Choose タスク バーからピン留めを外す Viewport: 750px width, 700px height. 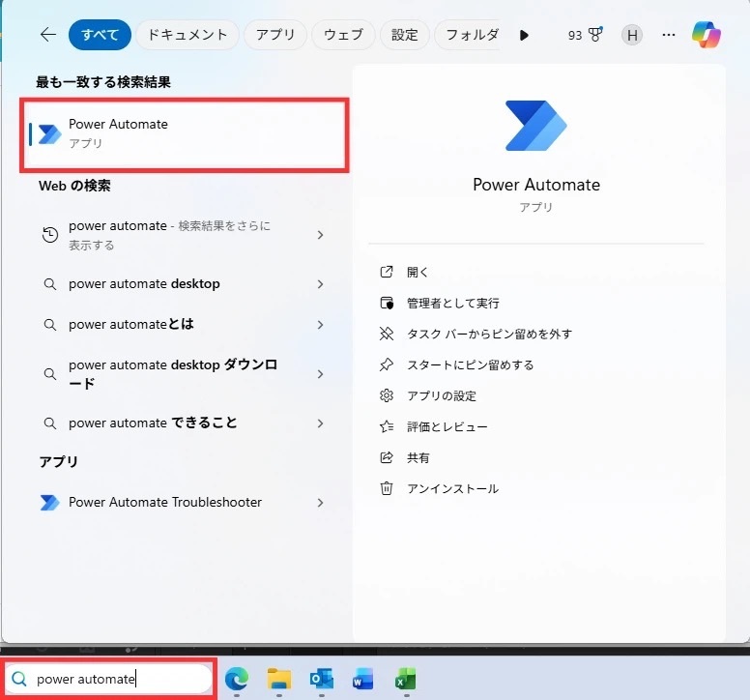489,334
